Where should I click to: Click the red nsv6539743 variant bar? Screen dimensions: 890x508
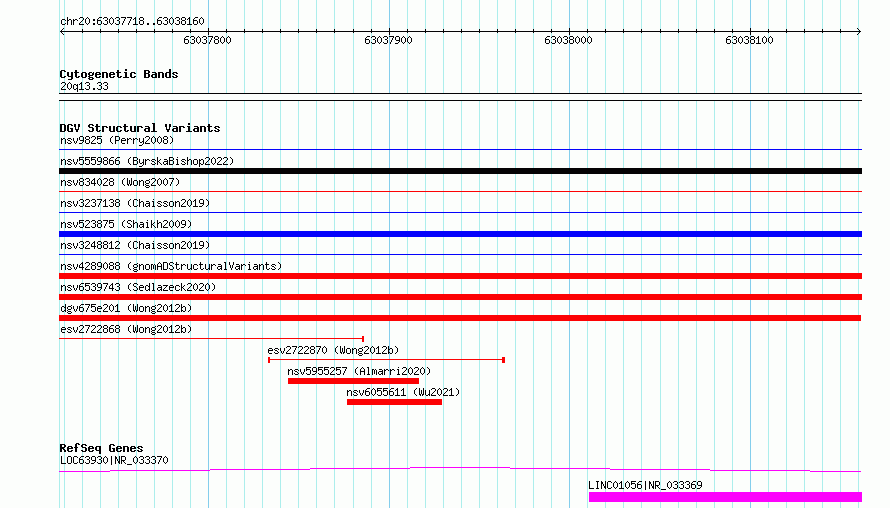pos(460,297)
